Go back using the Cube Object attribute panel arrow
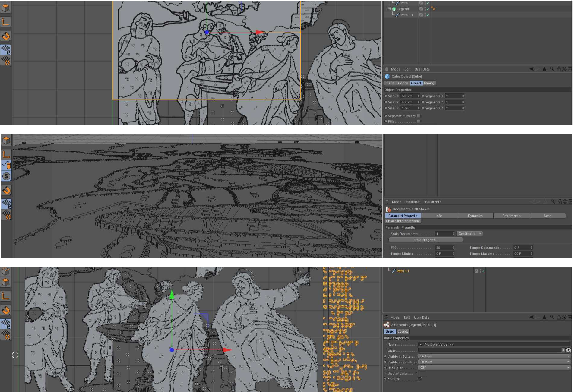573x392 pixels. (532, 69)
